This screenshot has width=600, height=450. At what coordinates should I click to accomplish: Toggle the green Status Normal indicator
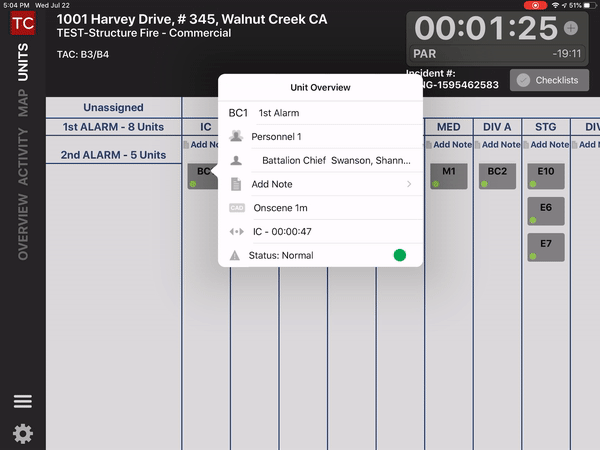400,256
